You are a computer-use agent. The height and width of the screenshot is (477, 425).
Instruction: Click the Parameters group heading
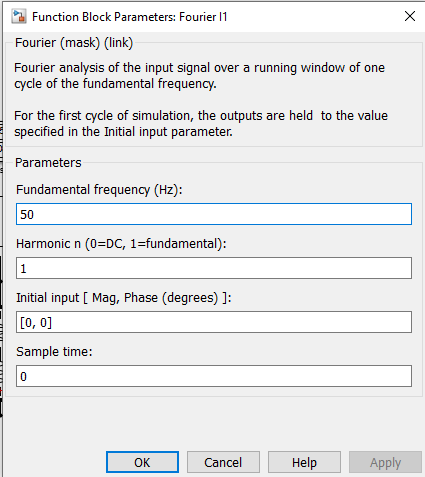click(48, 163)
